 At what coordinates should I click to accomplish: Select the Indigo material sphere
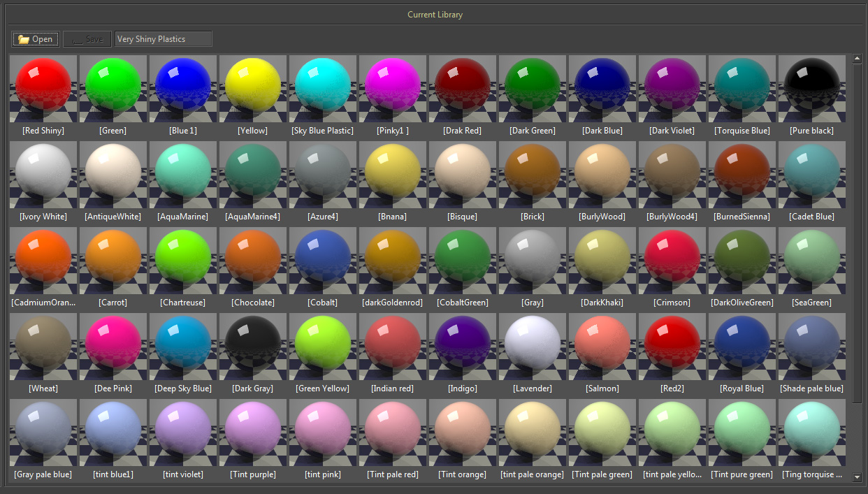click(x=463, y=347)
